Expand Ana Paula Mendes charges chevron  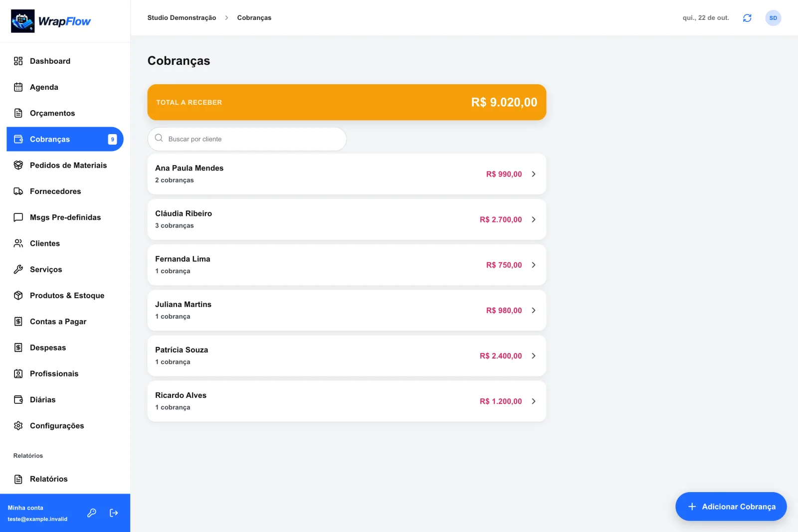pos(534,174)
